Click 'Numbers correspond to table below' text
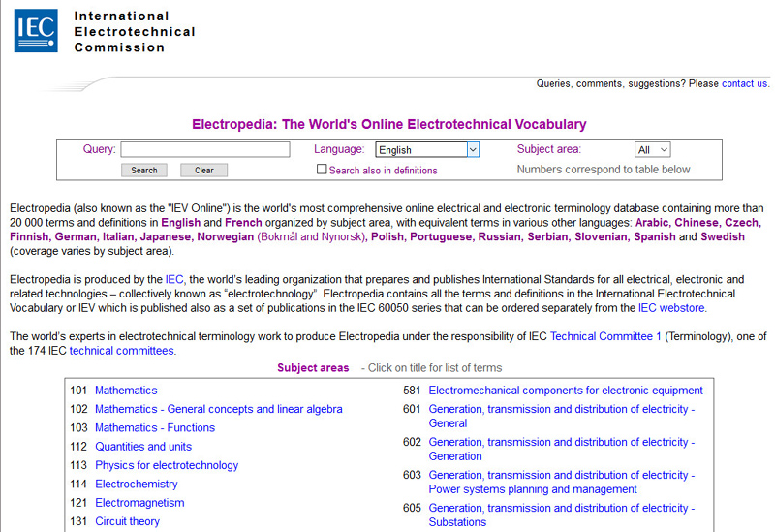This screenshot has width=775, height=532. 604,170
